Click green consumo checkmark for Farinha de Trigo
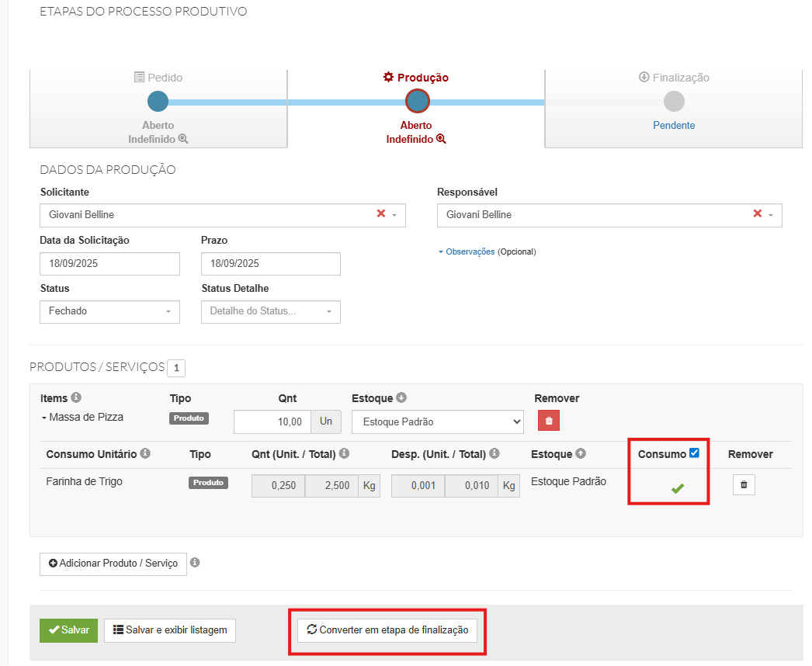The height and width of the screenshot is (666, 812). pyautogui.click(x=678, y=488)
